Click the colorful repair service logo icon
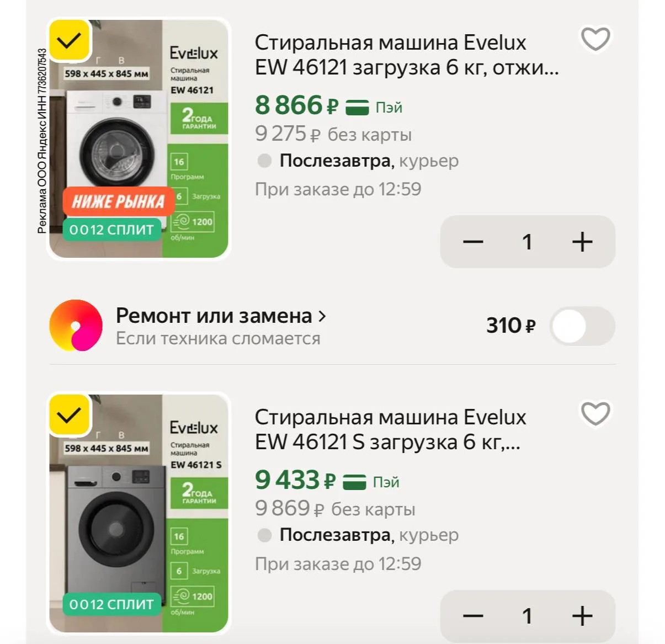 click(76, 326)
